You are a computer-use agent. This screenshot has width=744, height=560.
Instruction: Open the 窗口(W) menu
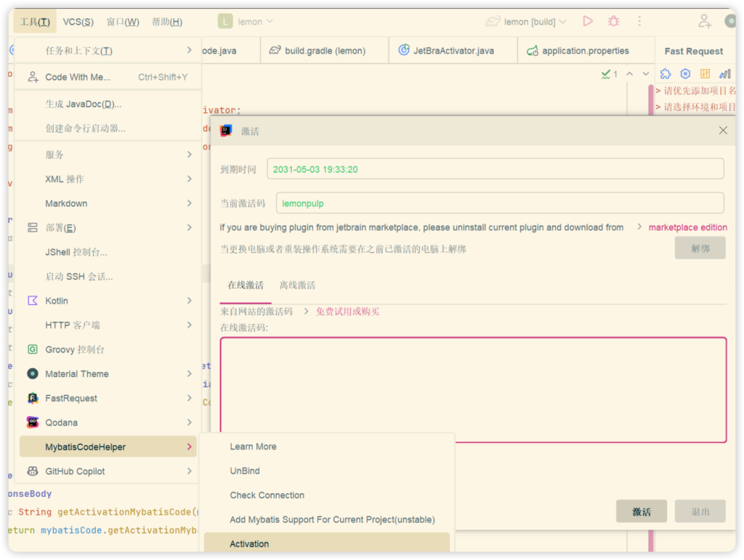point(122,22)
